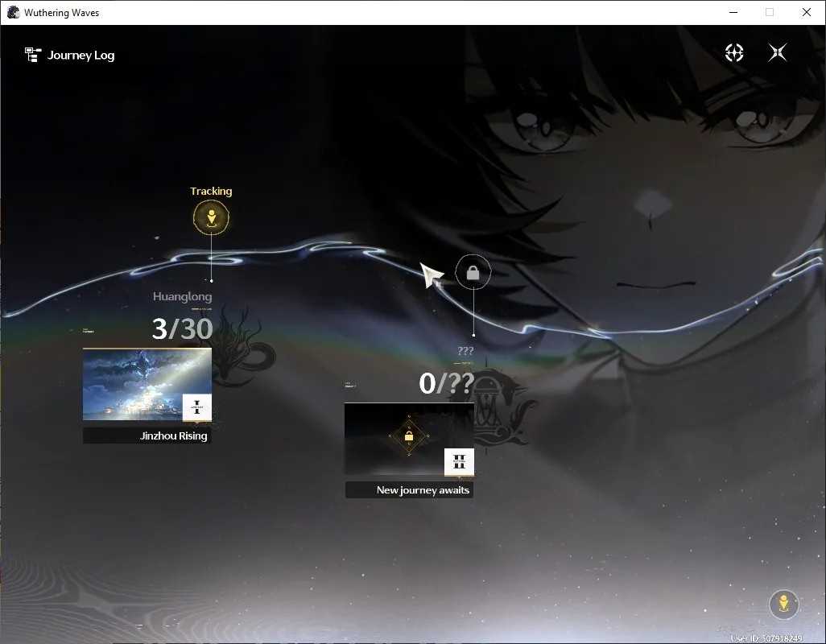This screenshot has width=826, height=644.
Task: Click the 3/30 progress counter
Action: coord(182,328)
